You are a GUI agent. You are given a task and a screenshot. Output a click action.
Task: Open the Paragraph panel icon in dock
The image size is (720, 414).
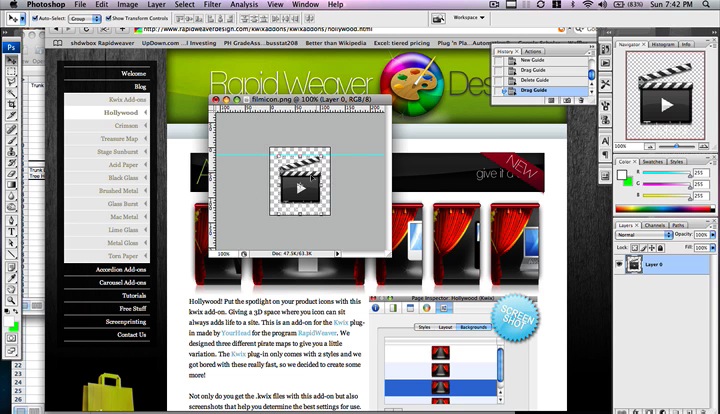[x=606, y=154]
